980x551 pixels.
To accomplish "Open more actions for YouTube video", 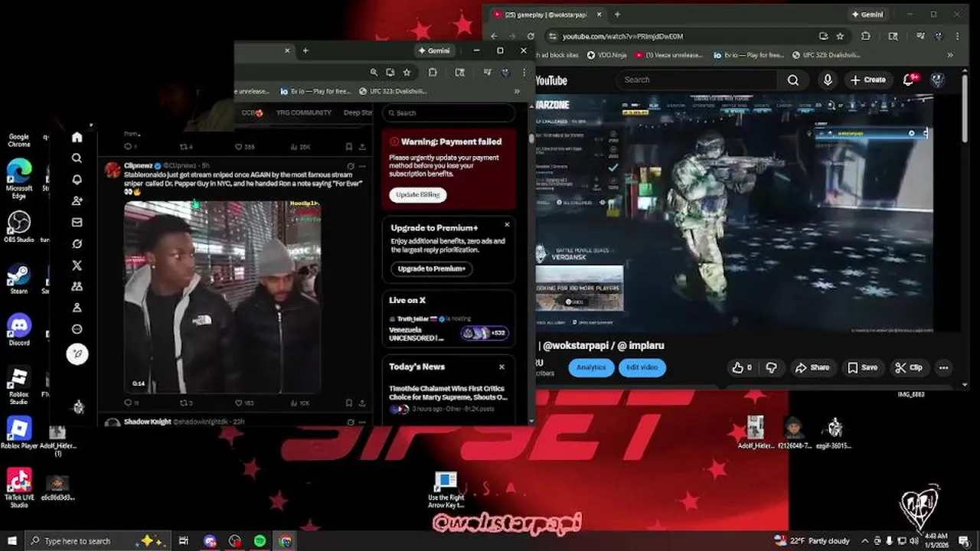I will coord(943,367).
